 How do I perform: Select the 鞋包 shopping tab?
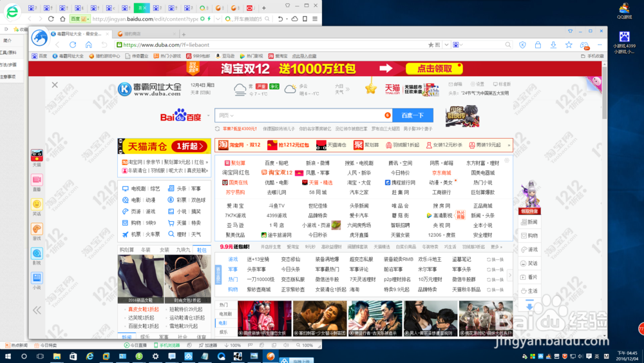pyautogui.click(x=202, y=250)
